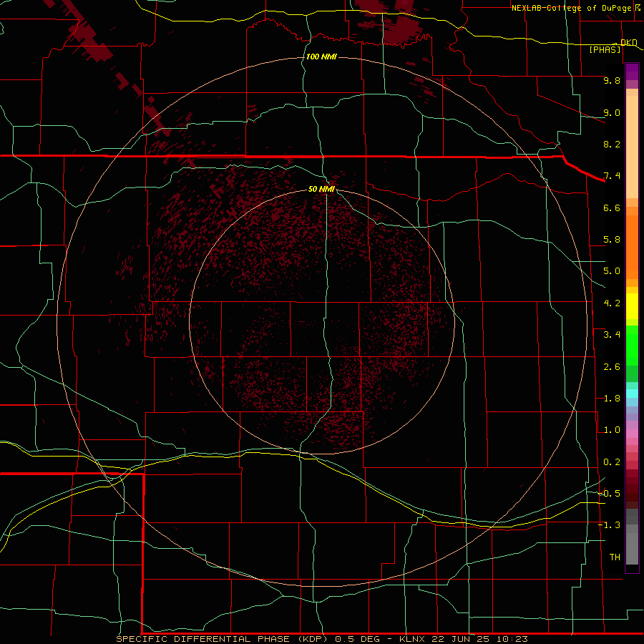Click the 6.6 value on color scale
The height and width of the screenshot is (644, 644).
pos(612,208)
